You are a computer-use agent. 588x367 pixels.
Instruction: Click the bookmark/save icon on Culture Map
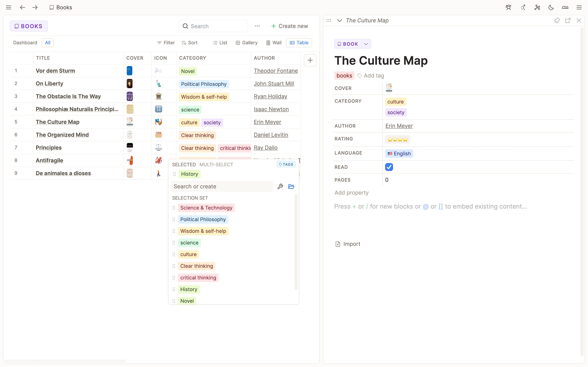point(557,20)
